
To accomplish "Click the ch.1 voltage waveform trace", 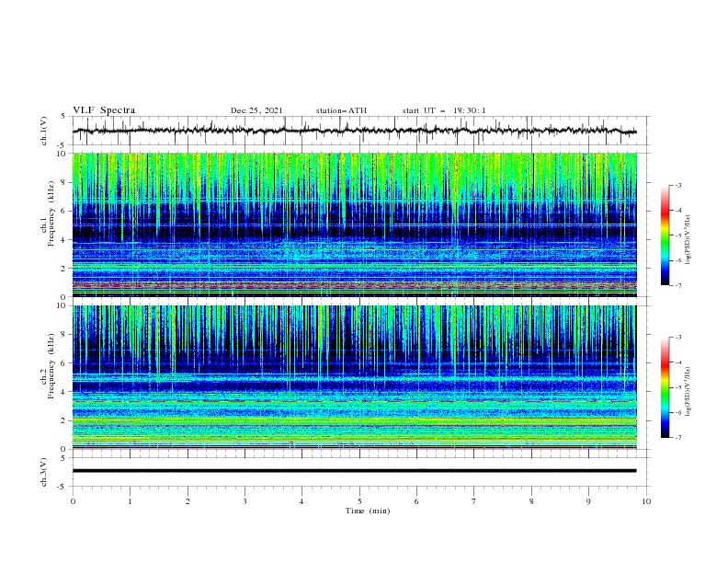I will point(354,131).
